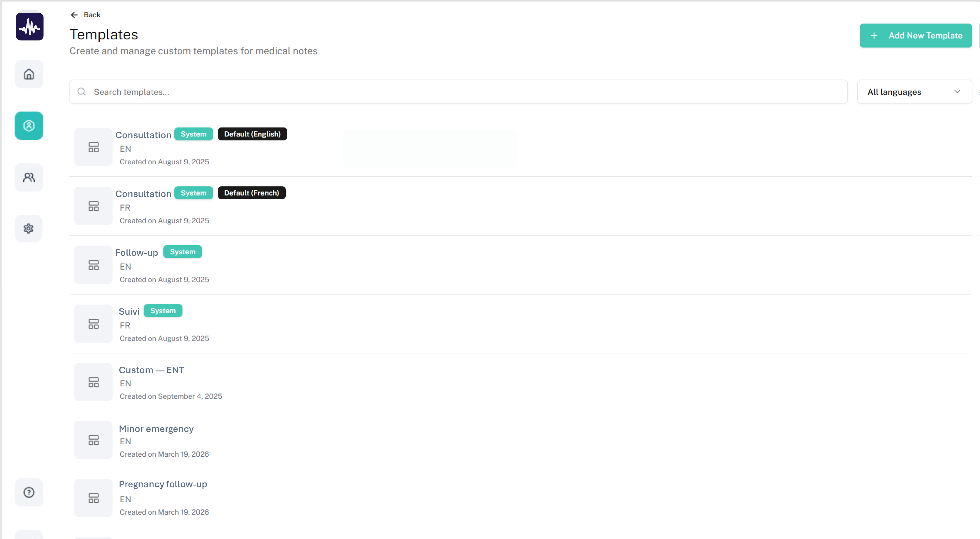
Task: Select the teal profile badge sidebar icon
Action: pos(29,126)
